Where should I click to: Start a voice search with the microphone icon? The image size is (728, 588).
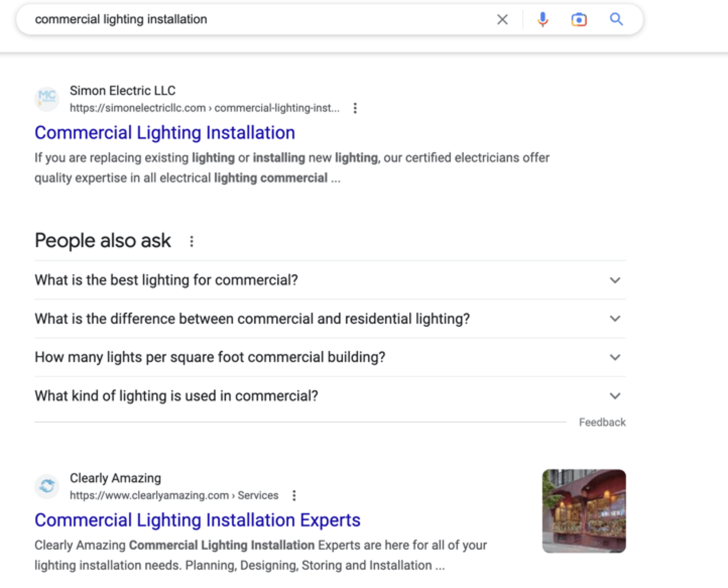pyautogui.click(x=542, y=19)
